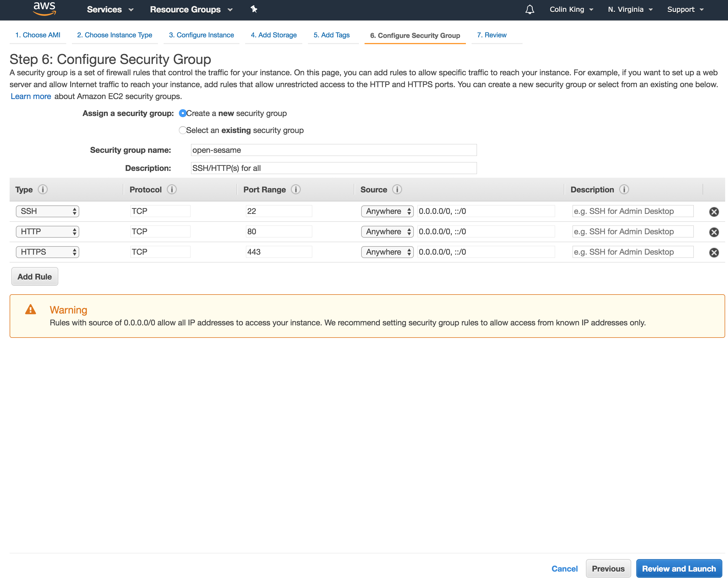The width and height of the screenshot is (728, 584).
Task: Click the info icon next to Source
Action: (x=397, y=189)
